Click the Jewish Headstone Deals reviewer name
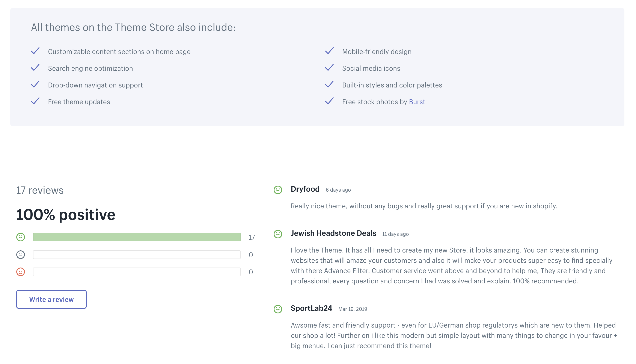 333,233
